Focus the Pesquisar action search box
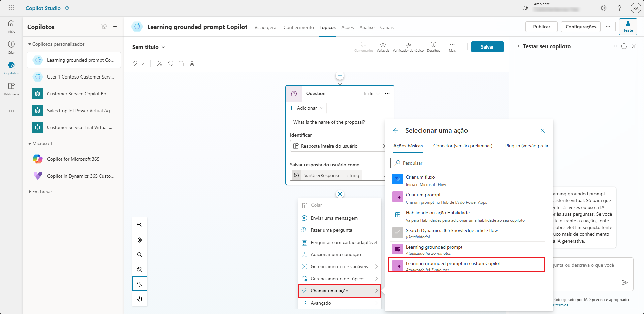 [x=469, y=163]
